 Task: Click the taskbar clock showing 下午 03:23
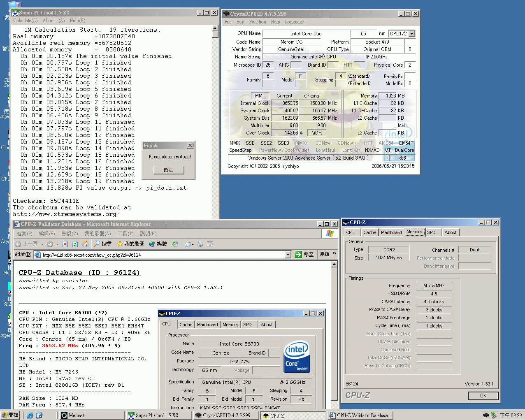511,415
